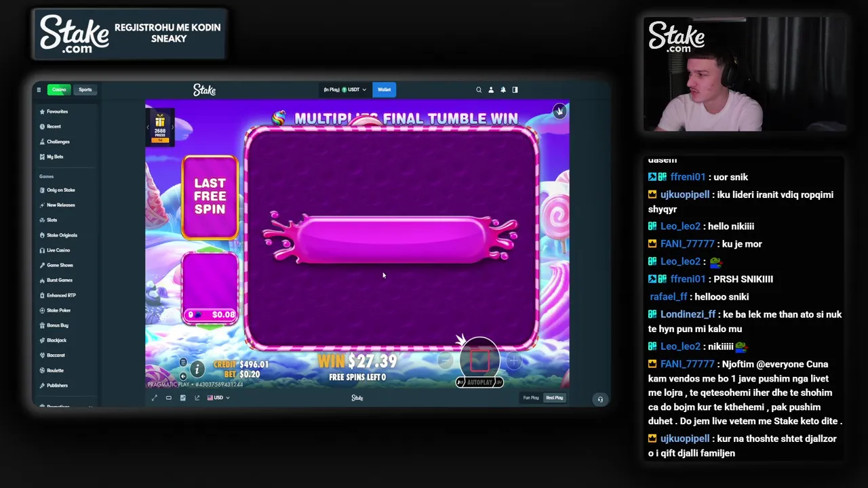Viewport: 868px width, 488px height.
Task: Click the My Bets icon
Action: 42,157
